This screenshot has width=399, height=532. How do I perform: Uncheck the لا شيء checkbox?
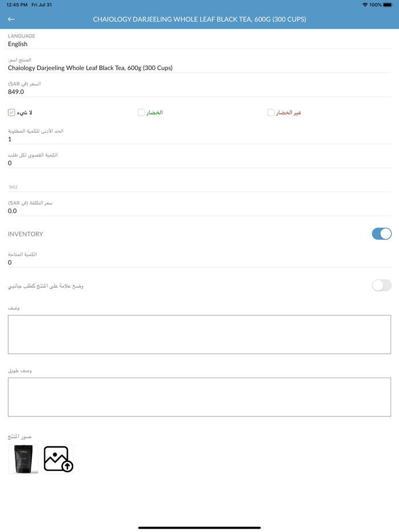click(11, 113)
